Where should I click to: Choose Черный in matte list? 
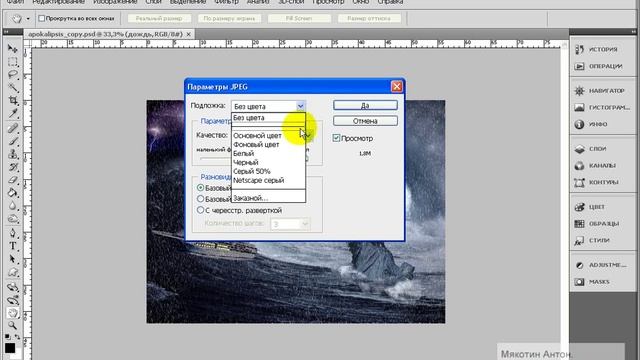point(268,162)
